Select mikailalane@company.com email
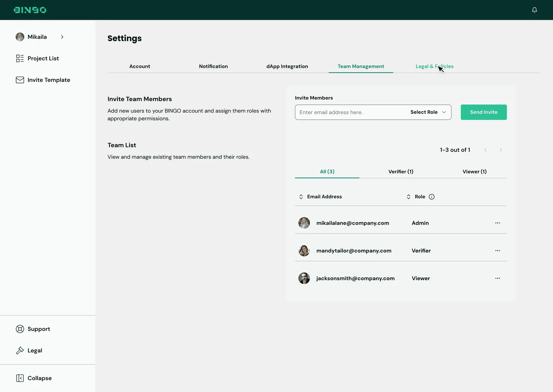The width and height of the screenshot is (553, 392). click(353, 223)
